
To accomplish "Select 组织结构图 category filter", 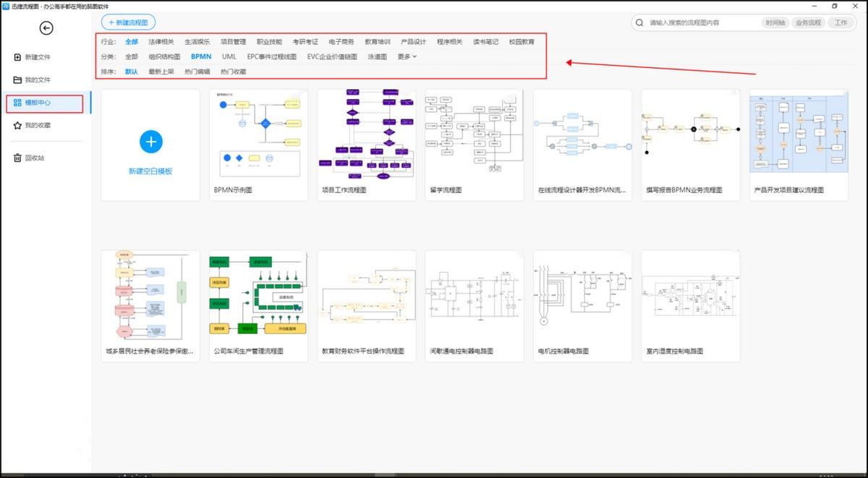I will pyautogui.click(x=164, y=56).
